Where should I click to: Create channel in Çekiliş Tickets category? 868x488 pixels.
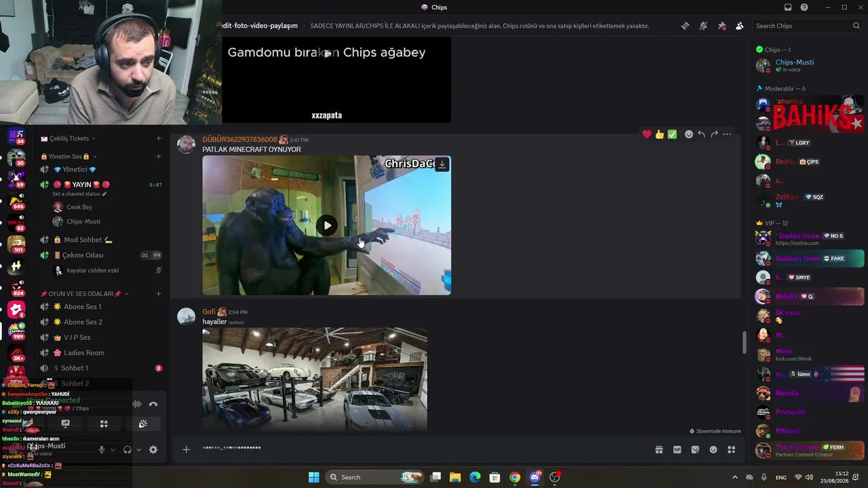pyautogui.click(x=159, y=138)
